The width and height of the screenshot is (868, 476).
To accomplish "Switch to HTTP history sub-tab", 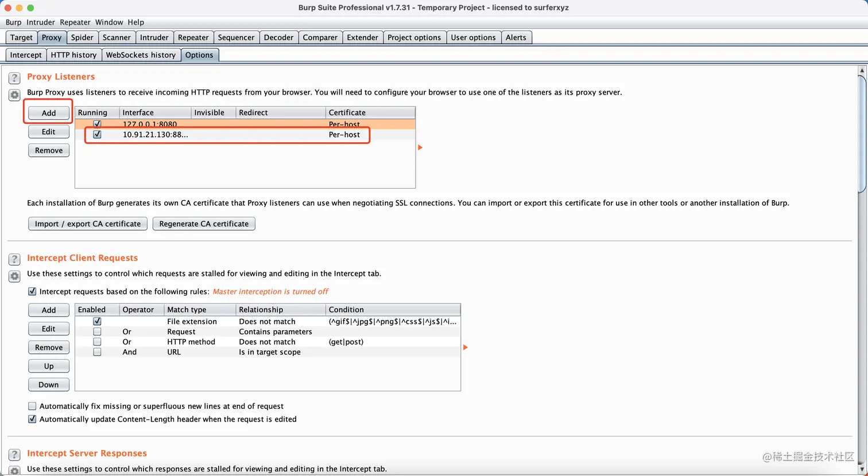I will tap(73, 55).
